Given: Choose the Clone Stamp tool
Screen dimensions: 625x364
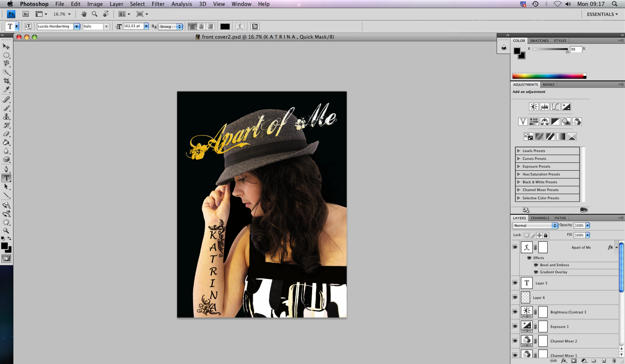Looking at the screenshot, I should pos(6,117).
